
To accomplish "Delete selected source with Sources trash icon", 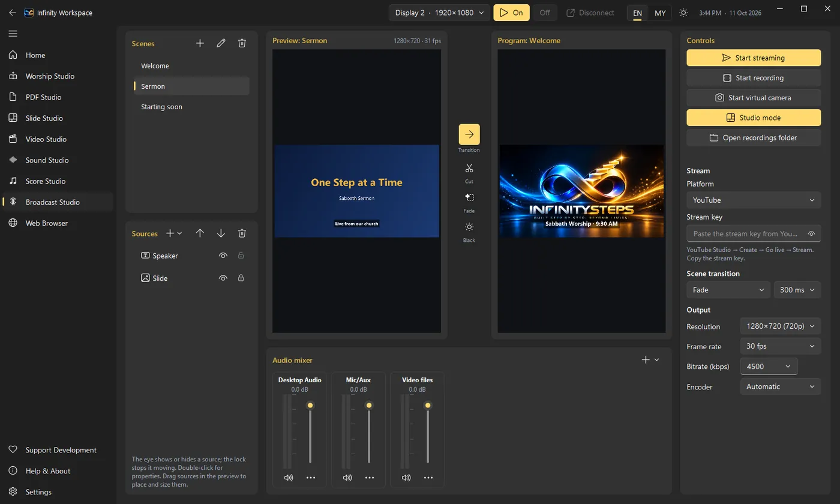I will click(x=242, y=233).
